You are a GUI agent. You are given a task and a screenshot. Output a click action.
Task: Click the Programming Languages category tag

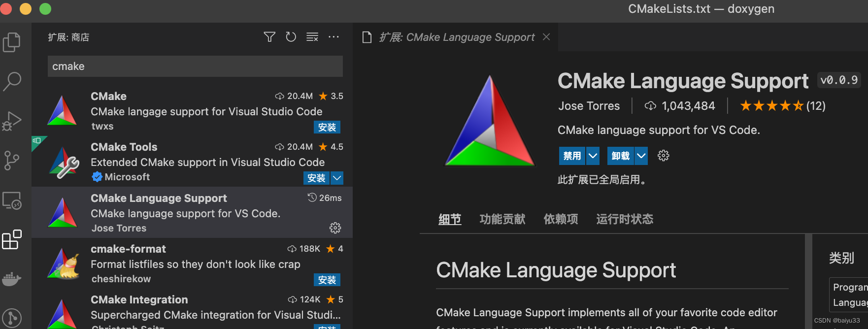click(x=850, y=295)
